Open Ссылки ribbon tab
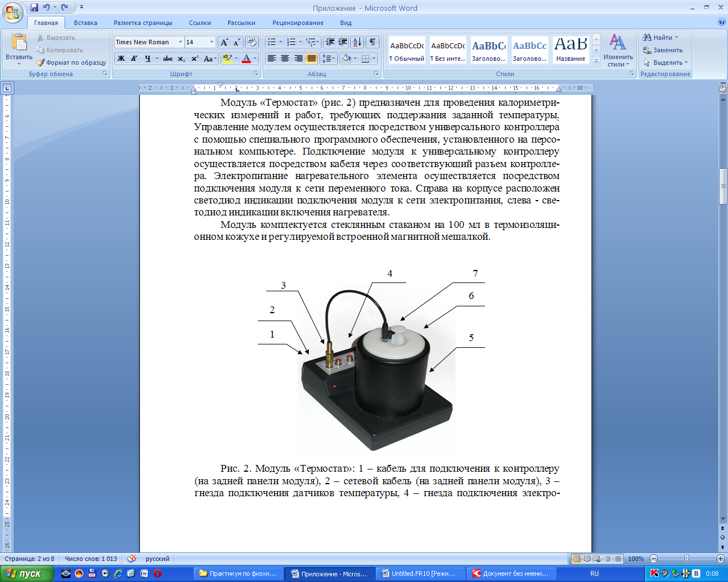The height and width of the screenshot is (582, 728). pyautogui.click(x=200, y=23)
